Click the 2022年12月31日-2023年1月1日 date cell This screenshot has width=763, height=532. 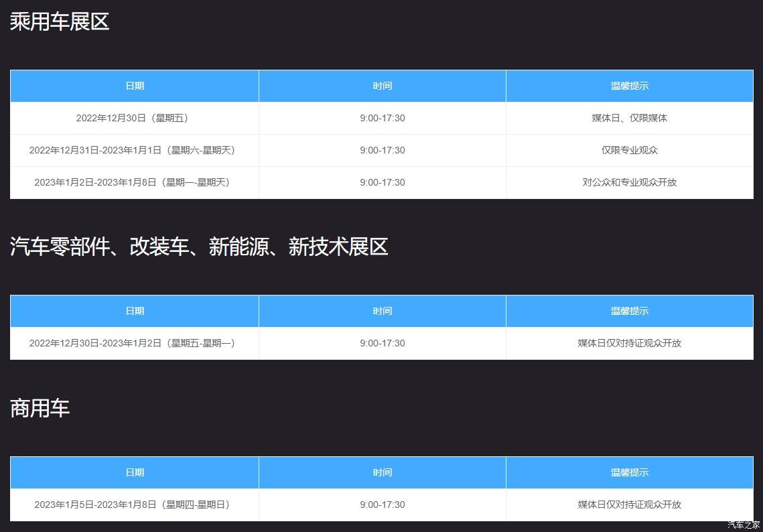tap(134, 150)
